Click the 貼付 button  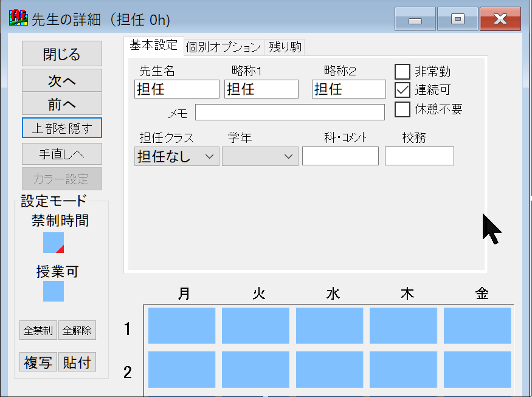[x=77, y=362]
